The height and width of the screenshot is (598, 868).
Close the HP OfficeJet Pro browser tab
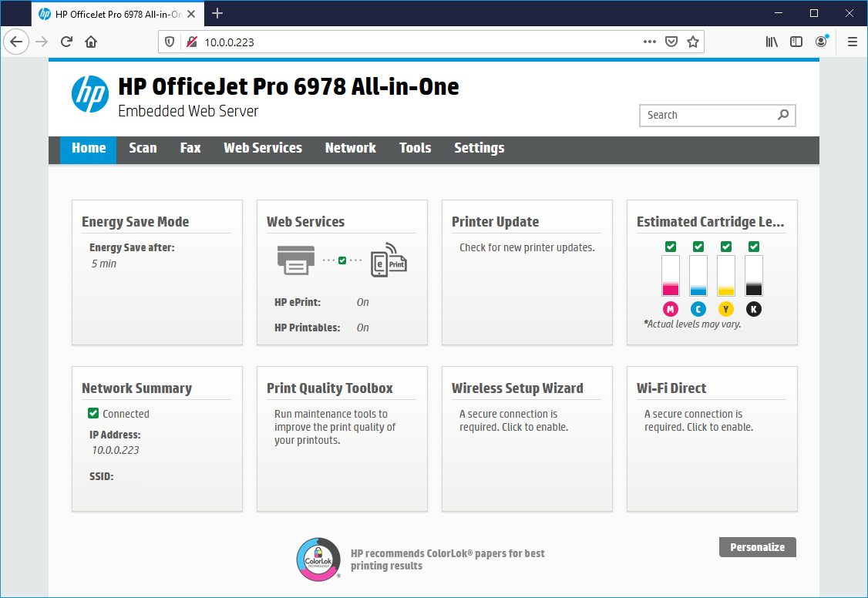(x=191, y=14)
